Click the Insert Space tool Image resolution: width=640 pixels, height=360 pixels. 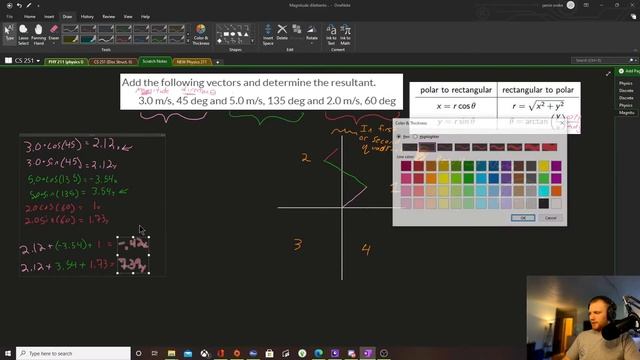[268, 35]
